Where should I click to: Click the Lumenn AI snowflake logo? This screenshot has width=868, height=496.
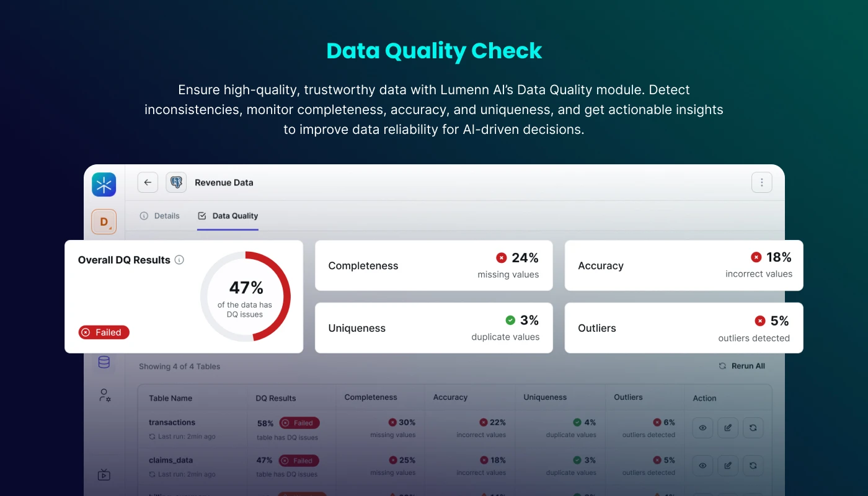pyautogui.click(x=104, y=185)
